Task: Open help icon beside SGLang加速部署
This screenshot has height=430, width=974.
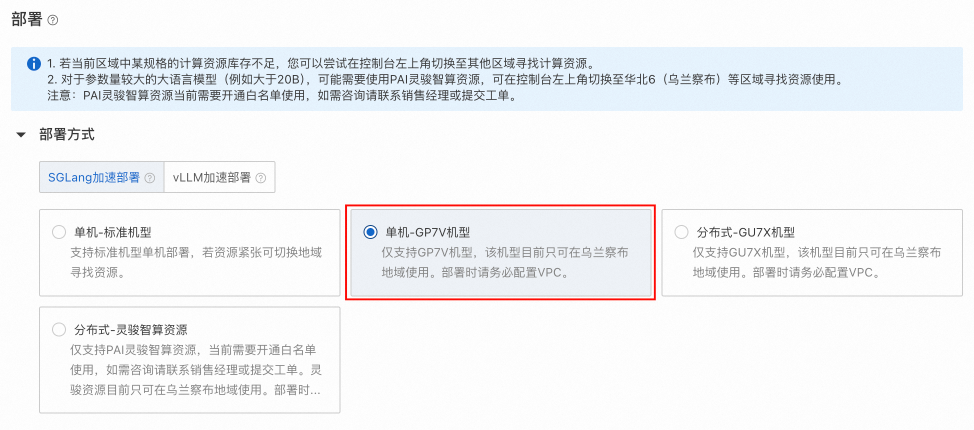Action: click(149, 178)
